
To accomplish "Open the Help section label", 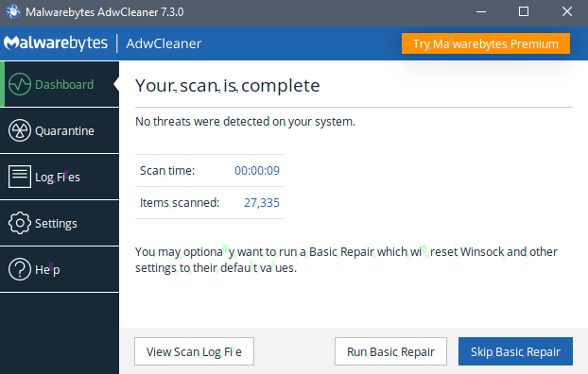I will coord(47,269).
